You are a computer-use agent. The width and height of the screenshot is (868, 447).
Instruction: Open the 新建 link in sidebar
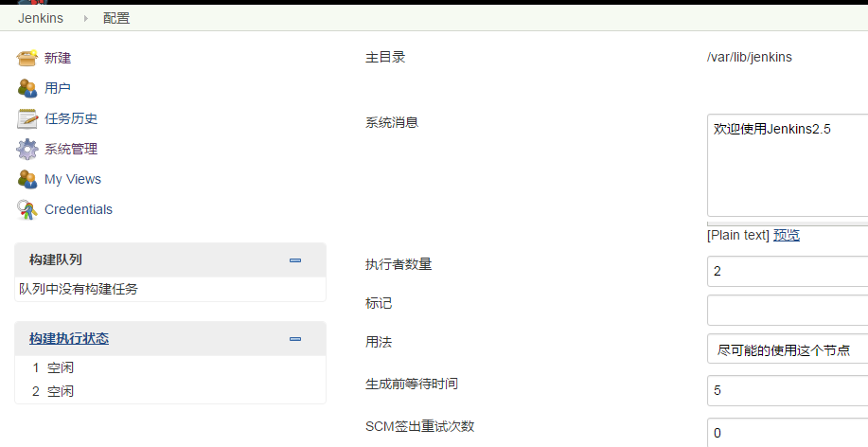[58, 58]
